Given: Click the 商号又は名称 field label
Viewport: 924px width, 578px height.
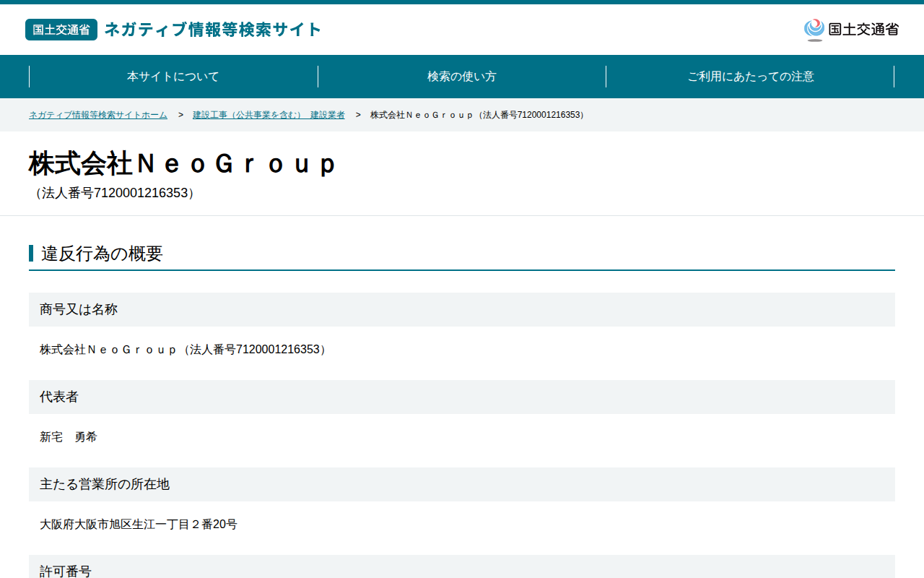Looking at the screenshot, I should [x=79, y=309].
